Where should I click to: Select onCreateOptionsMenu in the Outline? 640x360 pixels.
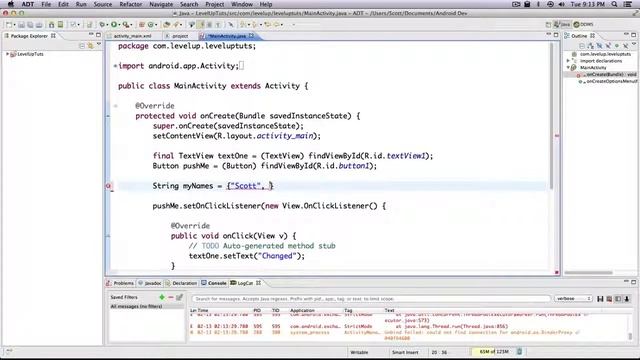pyautogui.click(x=608, y=81)
